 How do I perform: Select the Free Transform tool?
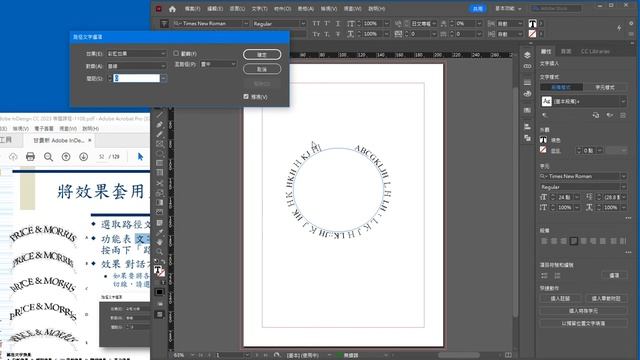160,193
